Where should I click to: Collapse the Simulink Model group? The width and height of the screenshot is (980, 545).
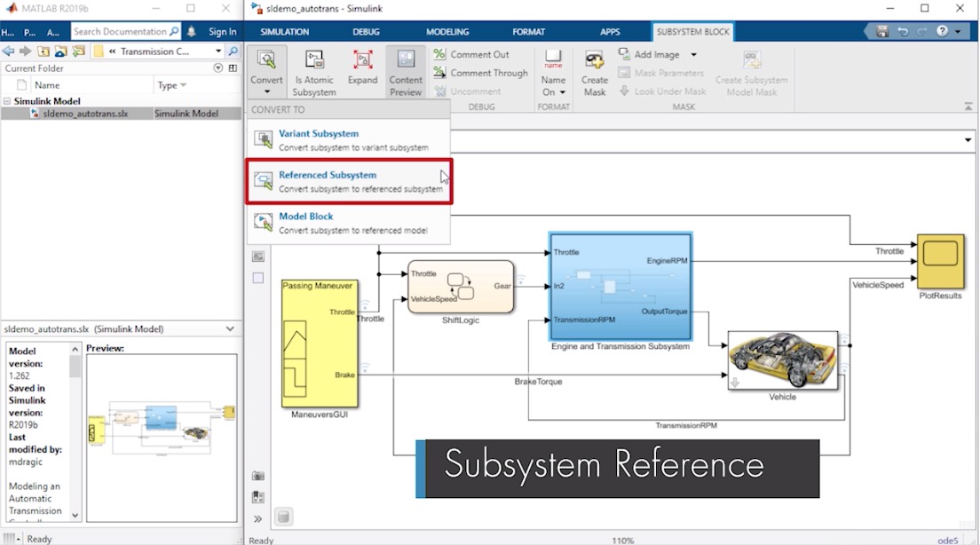click(7, 100)
